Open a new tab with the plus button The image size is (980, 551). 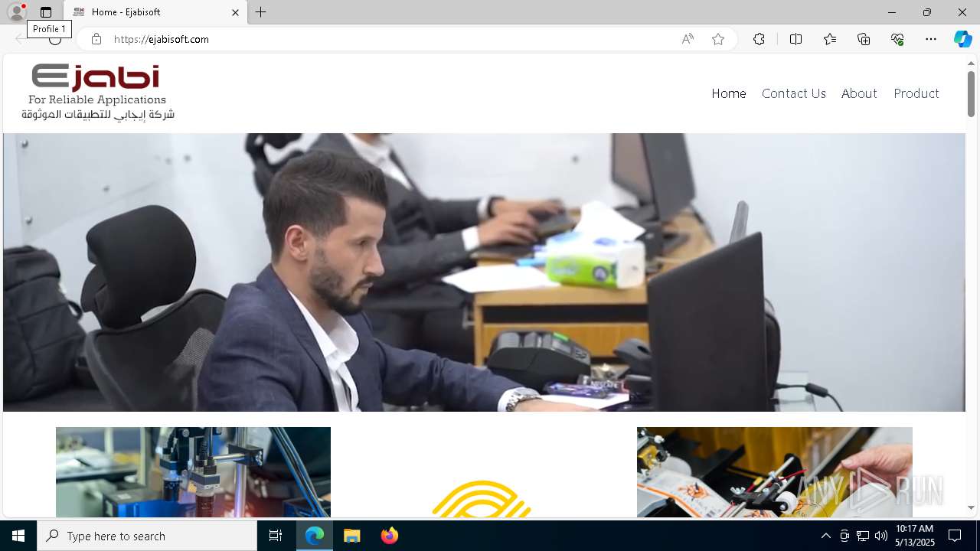(x=261, y=12)
